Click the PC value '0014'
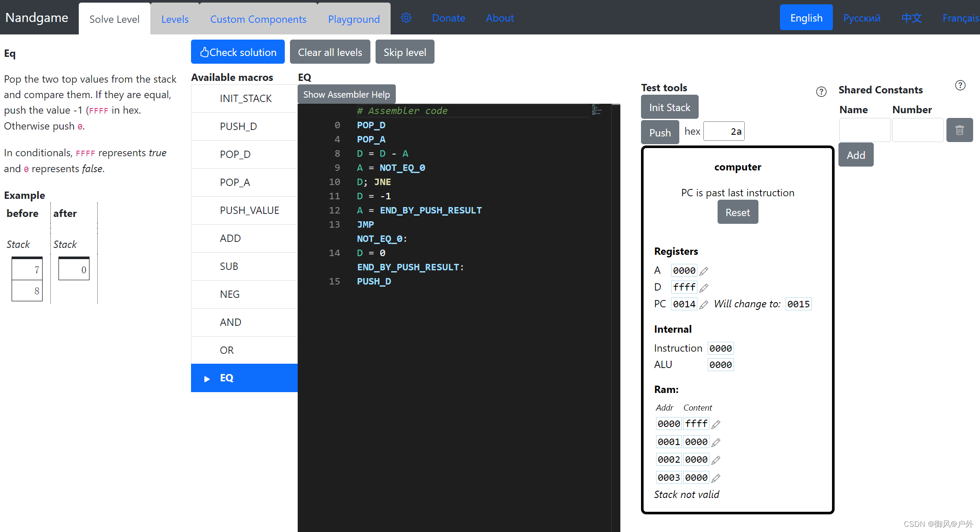 (684, 304)
